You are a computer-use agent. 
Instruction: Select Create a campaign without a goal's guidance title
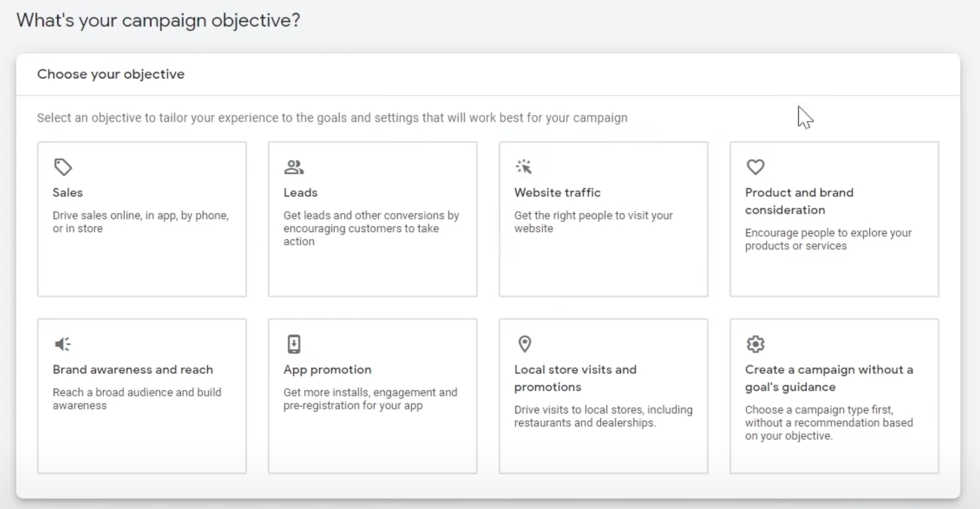click(829, 378)
